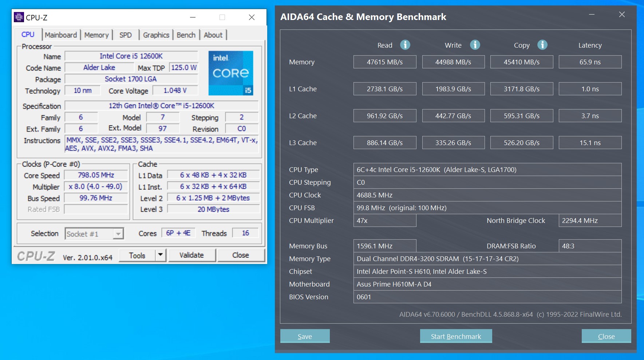This screenshot has width=644, height=360.
Task: Switch to the SPD tab
Action: pos(126,35)
